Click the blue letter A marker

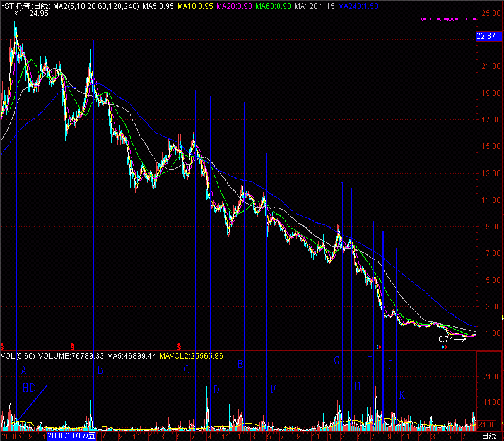tap(24, 371)
